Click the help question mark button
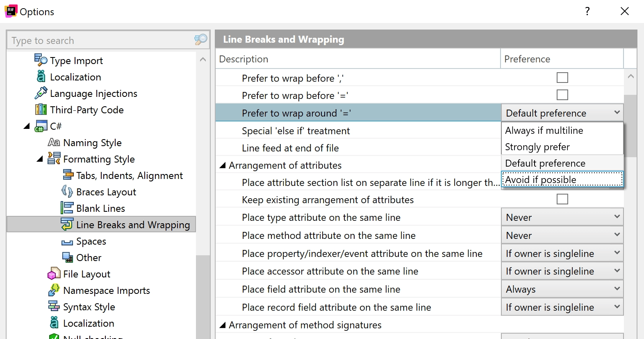Viewport: 644px width, 339px height. pos(587,11)
